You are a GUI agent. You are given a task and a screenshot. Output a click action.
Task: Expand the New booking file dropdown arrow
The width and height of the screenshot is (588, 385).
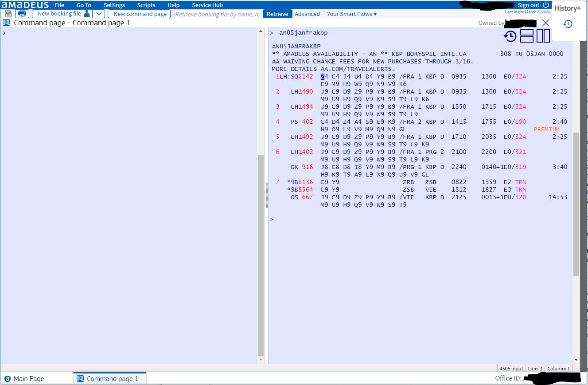click(x=100, y=14)
